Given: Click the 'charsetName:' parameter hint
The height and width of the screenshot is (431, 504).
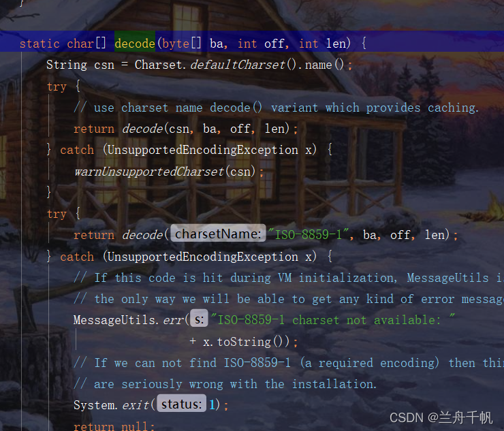Looking at the screenshot, I should coord(218,234).
